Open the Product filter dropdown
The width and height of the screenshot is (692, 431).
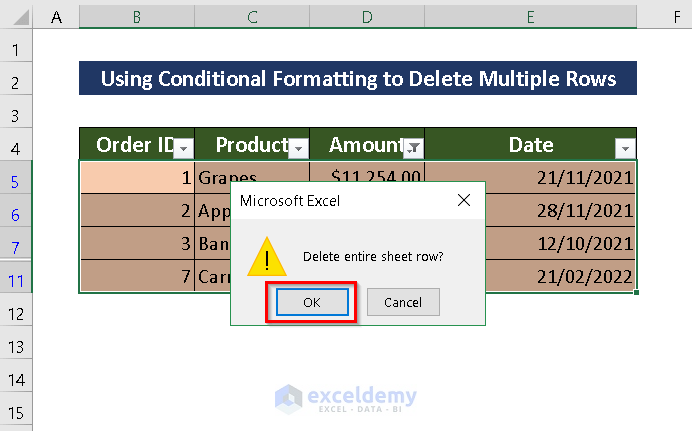coord(298,148)
